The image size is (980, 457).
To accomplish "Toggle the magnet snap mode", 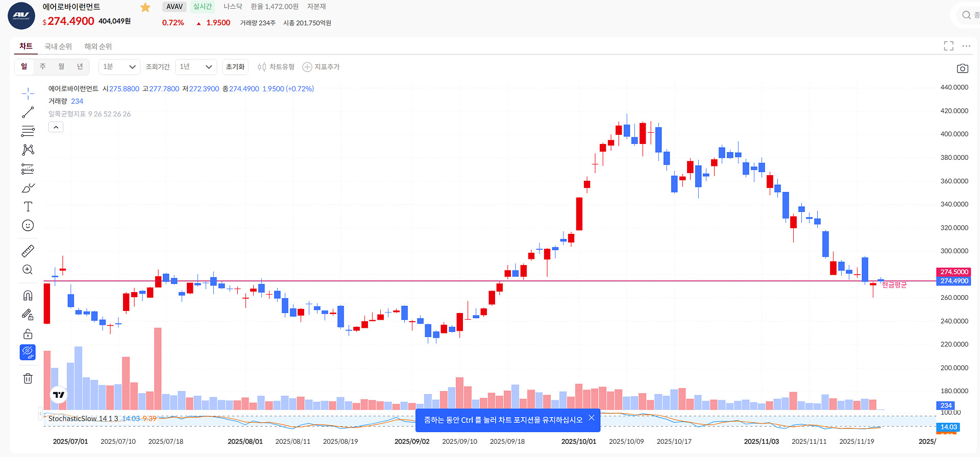I will tap(28, 296).
